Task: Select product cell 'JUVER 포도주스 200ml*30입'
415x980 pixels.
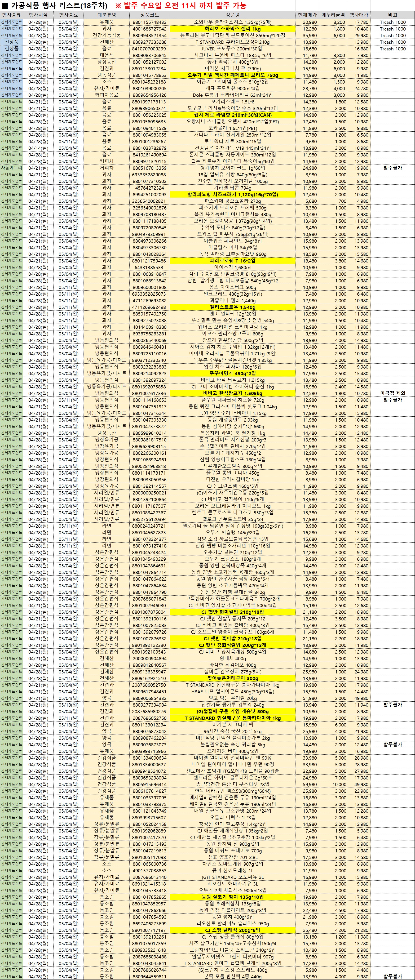Action: coord(233,49)
